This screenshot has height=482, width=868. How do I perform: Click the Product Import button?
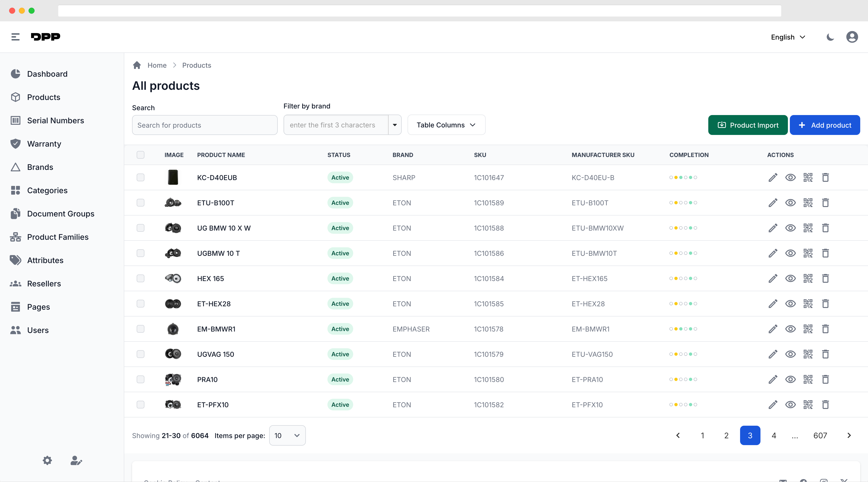(x=748, y=125)
